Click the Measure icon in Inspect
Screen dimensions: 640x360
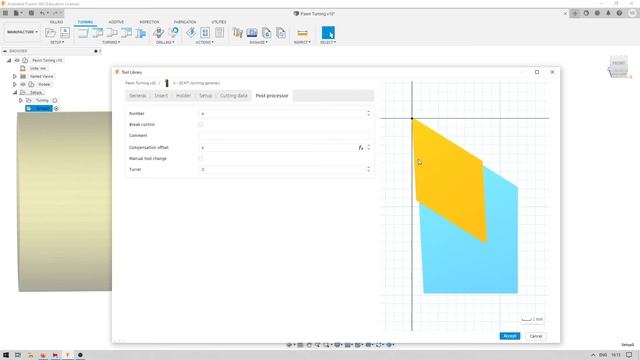coord(302,33)
